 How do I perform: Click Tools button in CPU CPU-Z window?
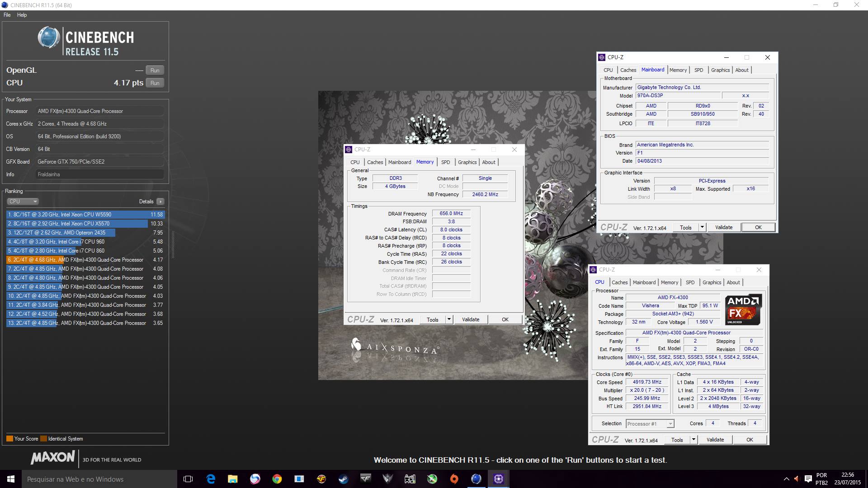[677, 440]
